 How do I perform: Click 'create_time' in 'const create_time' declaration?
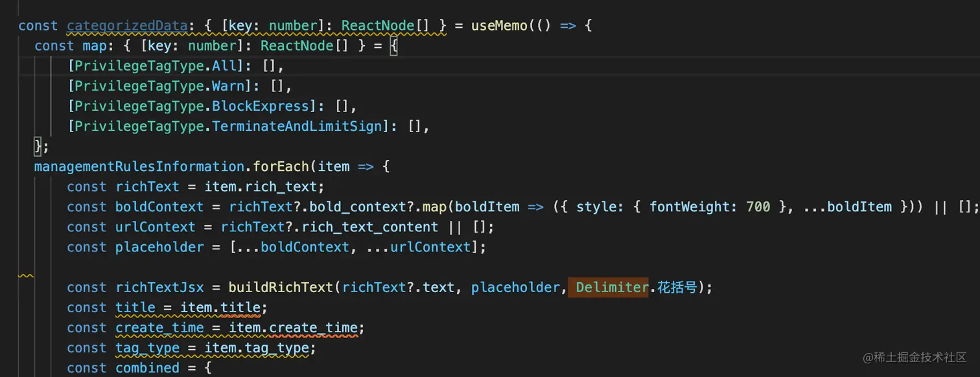click(159, 327)
